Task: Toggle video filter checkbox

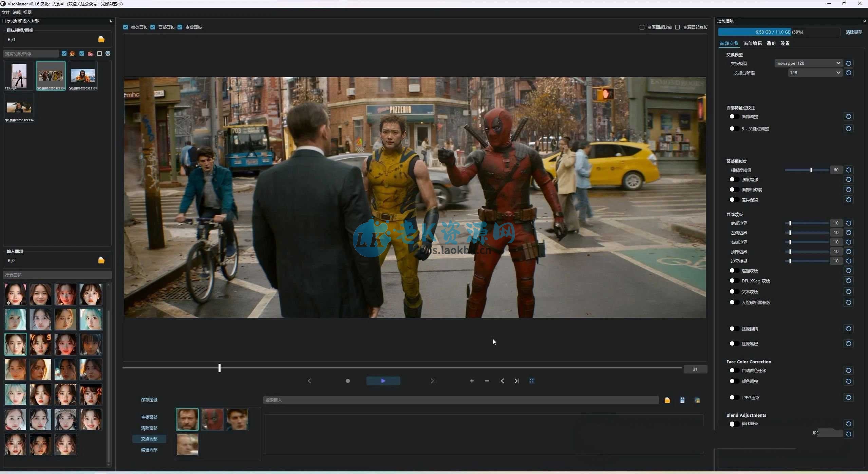Action: (x=82, y=54)
